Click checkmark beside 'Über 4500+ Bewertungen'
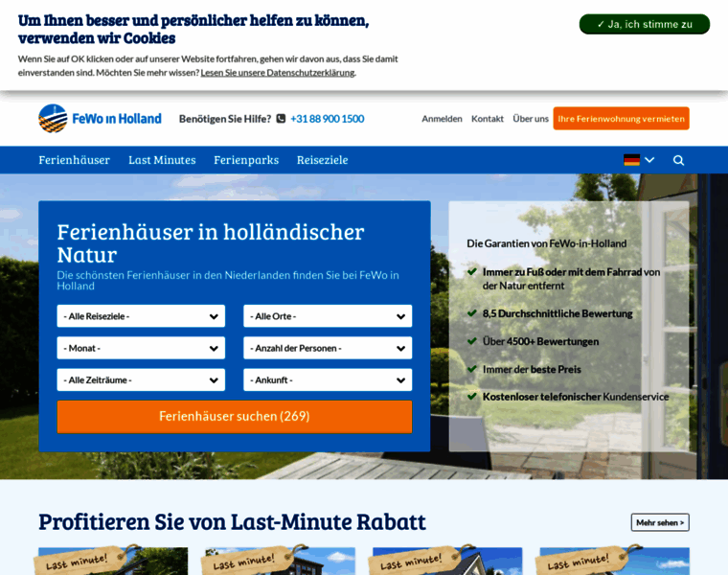This screenshot has width=728, height=575. point(472,341)
